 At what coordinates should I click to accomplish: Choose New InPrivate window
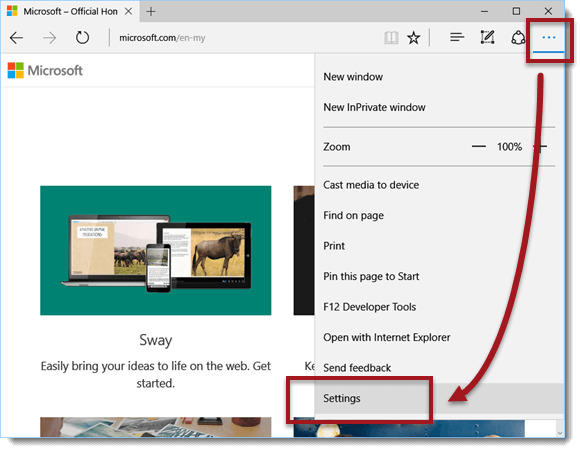pyautogui.click(x=439, y=107)
